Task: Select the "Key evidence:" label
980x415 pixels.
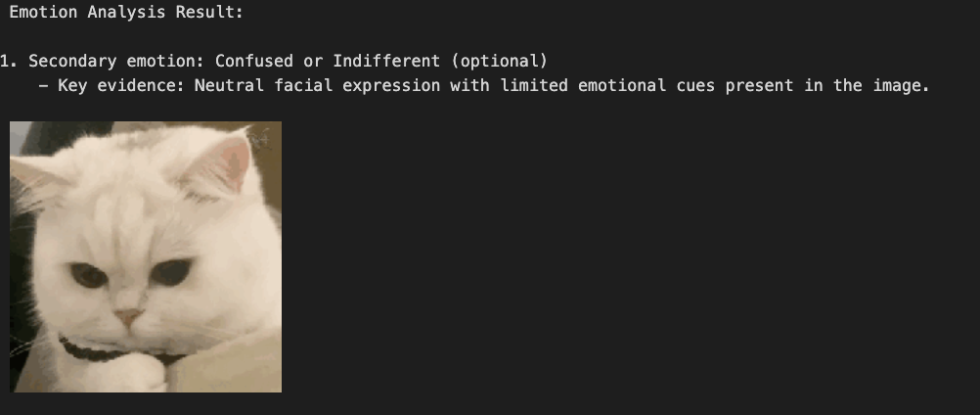Action: [x=122, y=85]
